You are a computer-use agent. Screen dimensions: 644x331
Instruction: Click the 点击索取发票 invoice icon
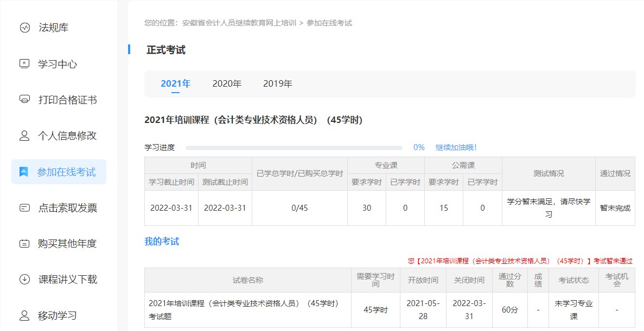[24, 207]
